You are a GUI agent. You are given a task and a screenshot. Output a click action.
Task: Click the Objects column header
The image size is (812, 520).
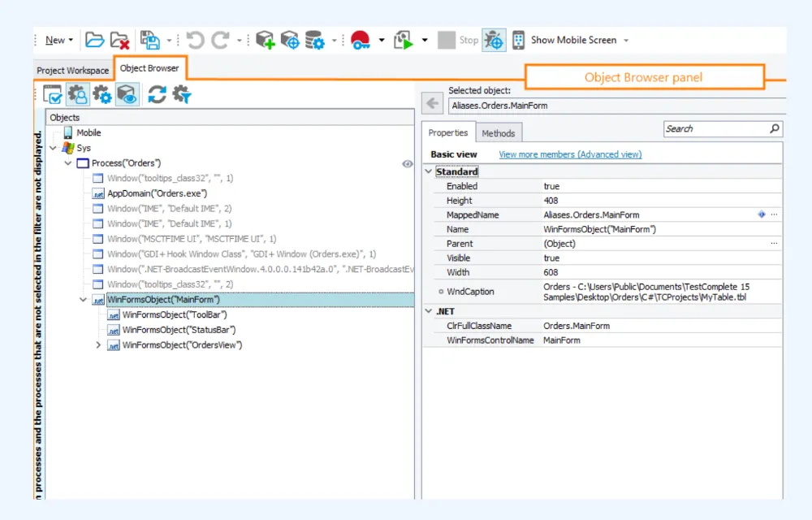(230, 118)
